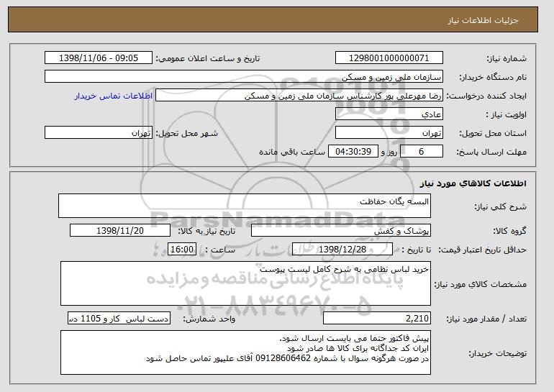Click the شرح کلی نیاز label

click(x=500, y=206)
